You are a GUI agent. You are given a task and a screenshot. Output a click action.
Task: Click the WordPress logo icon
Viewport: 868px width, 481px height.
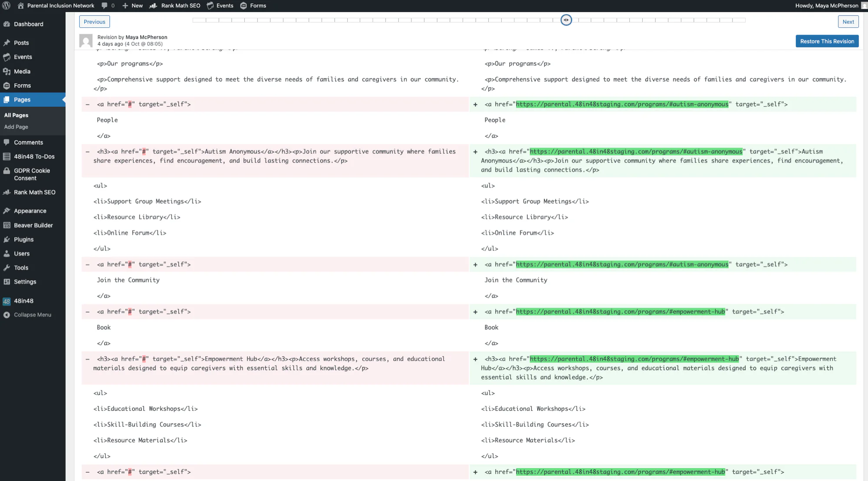[x=7, y=6]
